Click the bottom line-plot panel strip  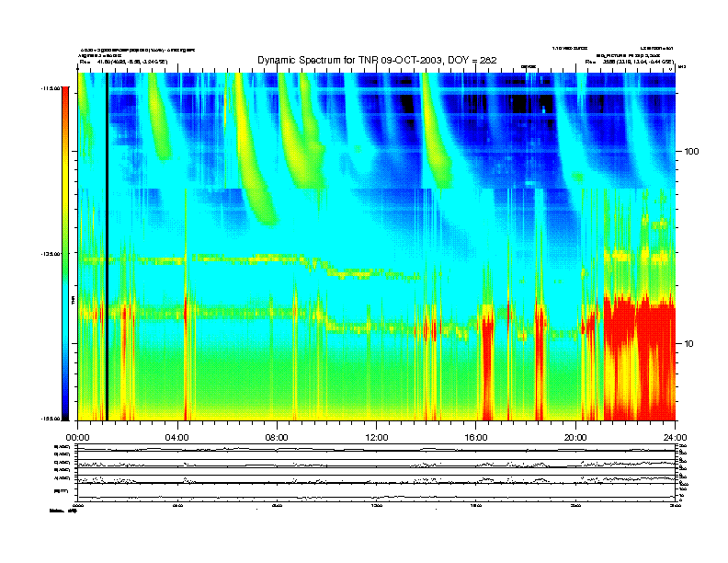pos(376,473)
